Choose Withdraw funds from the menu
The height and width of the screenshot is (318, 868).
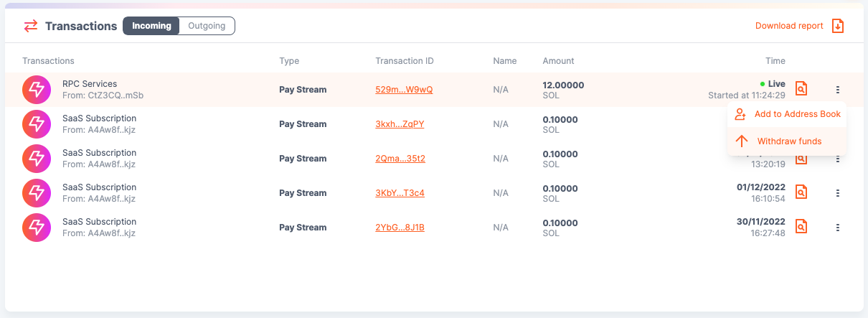(789, 141)
